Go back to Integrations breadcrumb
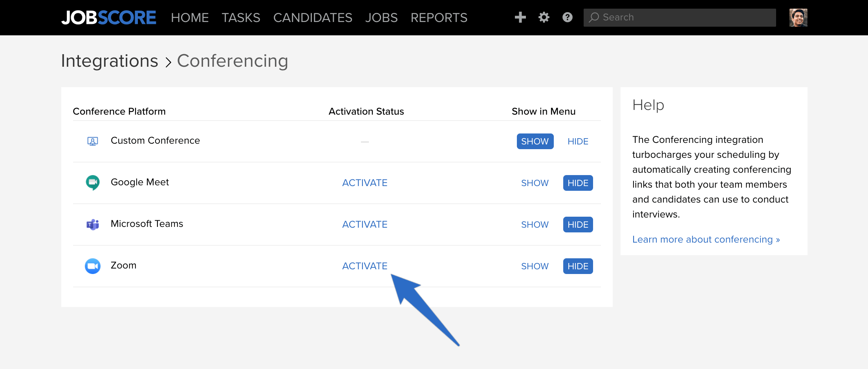Image resolution: width=868 pixels, height=369 pixels. point(110,61)
